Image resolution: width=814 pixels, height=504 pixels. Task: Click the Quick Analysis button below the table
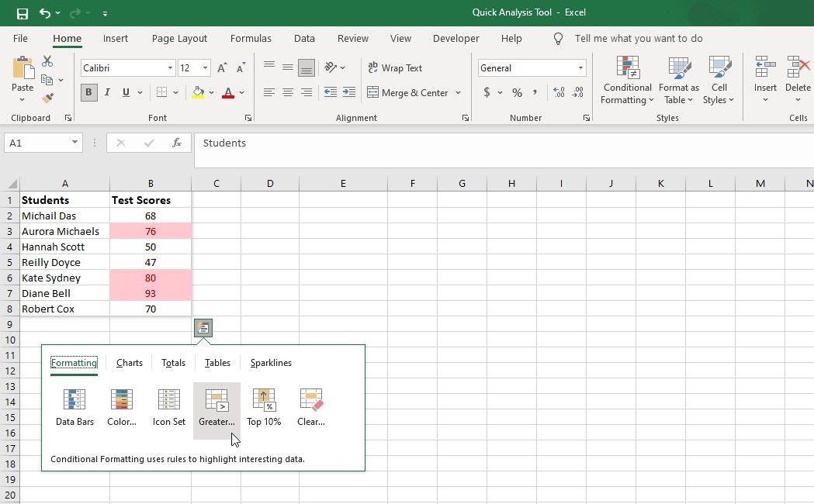click(203, 328)
